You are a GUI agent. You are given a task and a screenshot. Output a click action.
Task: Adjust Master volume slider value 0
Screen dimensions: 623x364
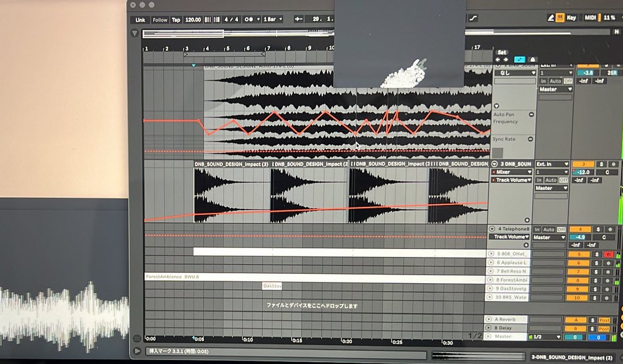tap(577, 338)
